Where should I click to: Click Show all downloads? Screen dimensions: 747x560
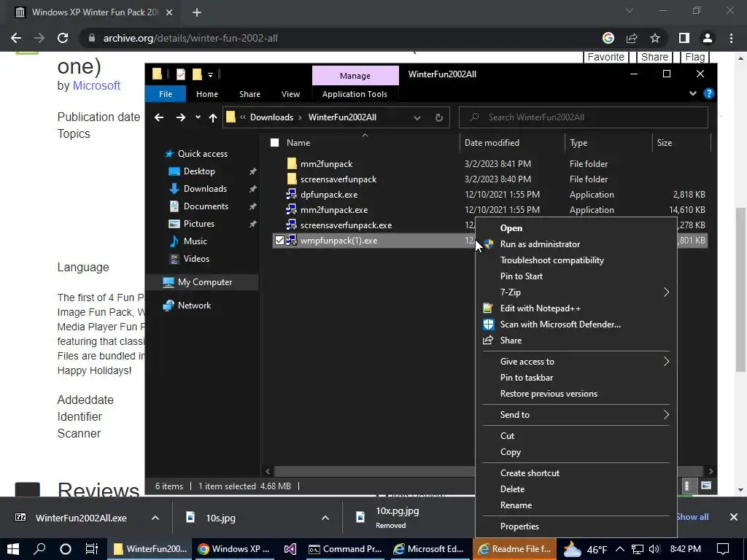point(692,517)
